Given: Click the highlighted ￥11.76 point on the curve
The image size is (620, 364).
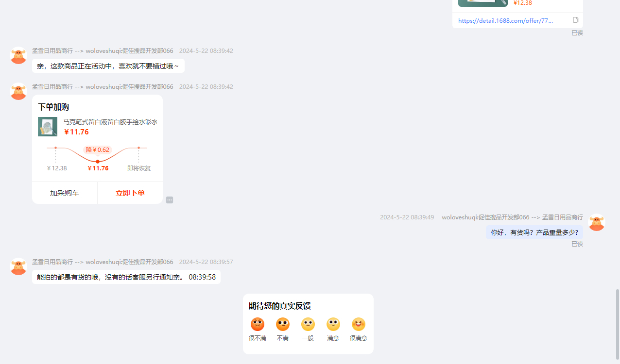Looking at the screenshot, I should point(98,162).
